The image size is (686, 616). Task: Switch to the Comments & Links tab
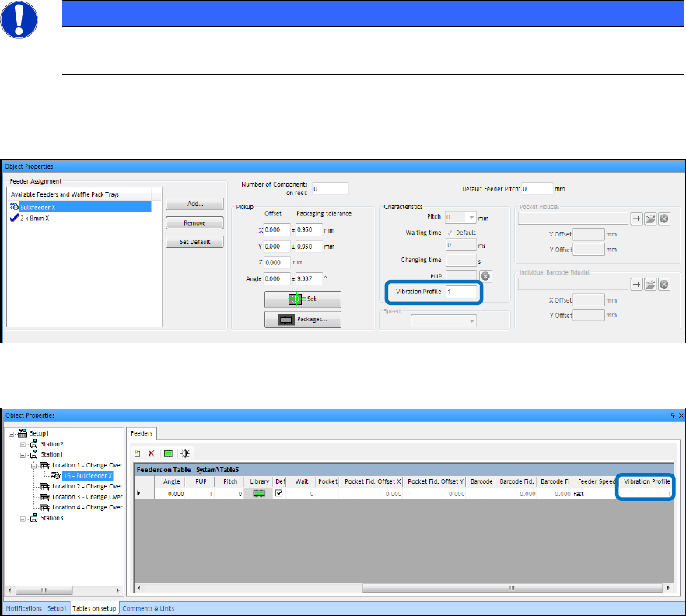(148, 608)
